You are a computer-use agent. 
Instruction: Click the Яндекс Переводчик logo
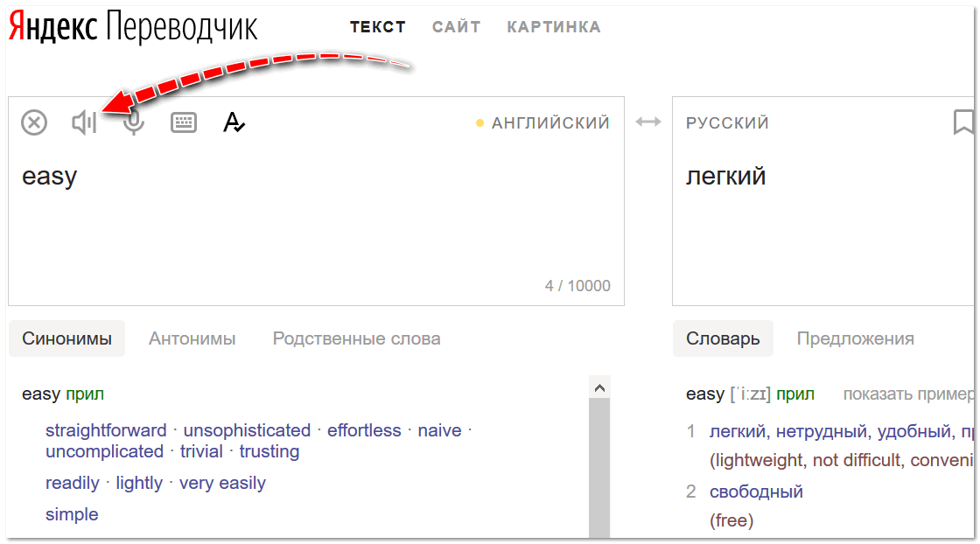[x=133, y=27]
